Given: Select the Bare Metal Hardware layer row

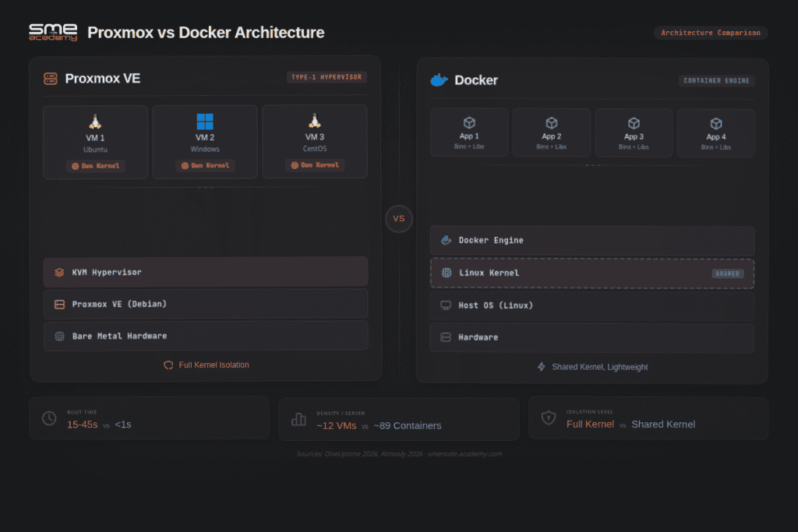Looking at the screenshot, I should tap(206, 336).
